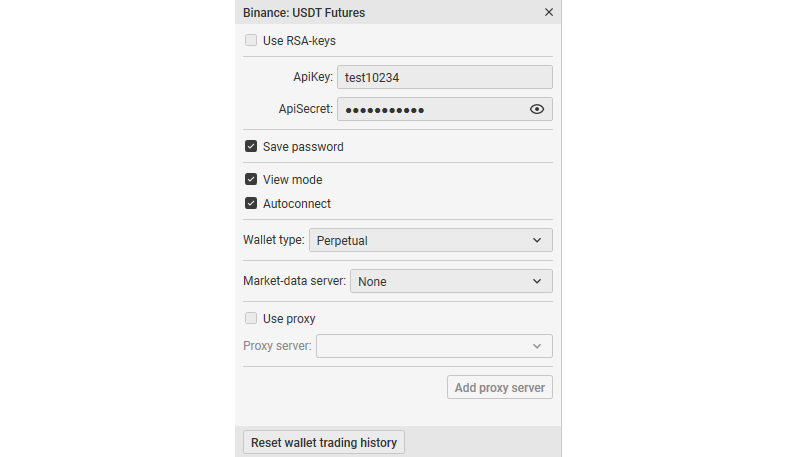Image resolution: width=800 pixels, height=457 pixels.
Task: Focus the ApiSecret password field
Action: pos(430,109)
